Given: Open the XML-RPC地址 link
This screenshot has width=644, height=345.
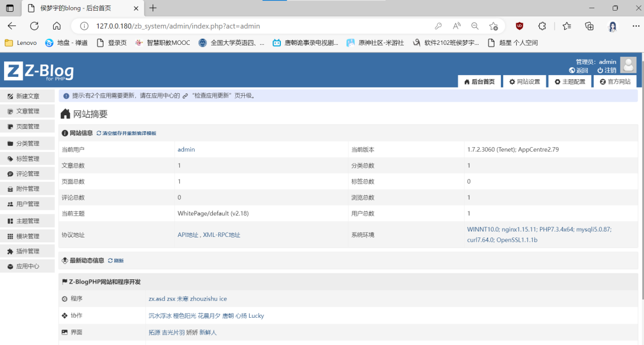Looking at the screenshot, I should [221, 235].
